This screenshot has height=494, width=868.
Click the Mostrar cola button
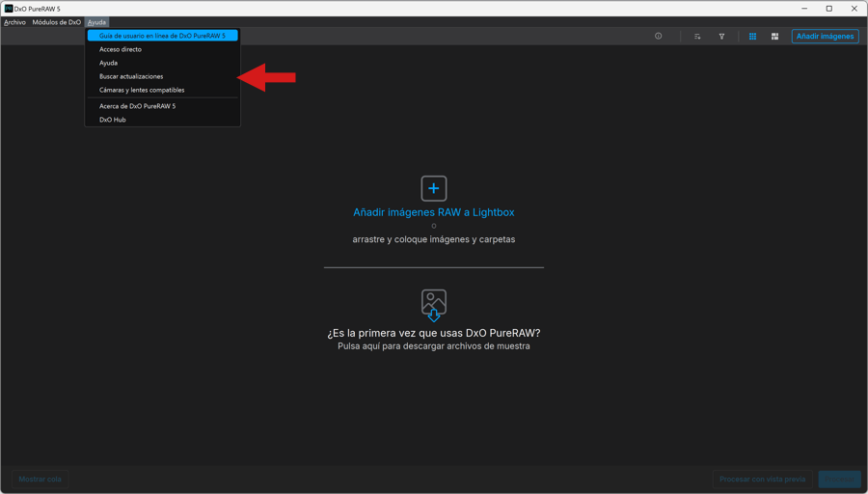coord(40,480)
